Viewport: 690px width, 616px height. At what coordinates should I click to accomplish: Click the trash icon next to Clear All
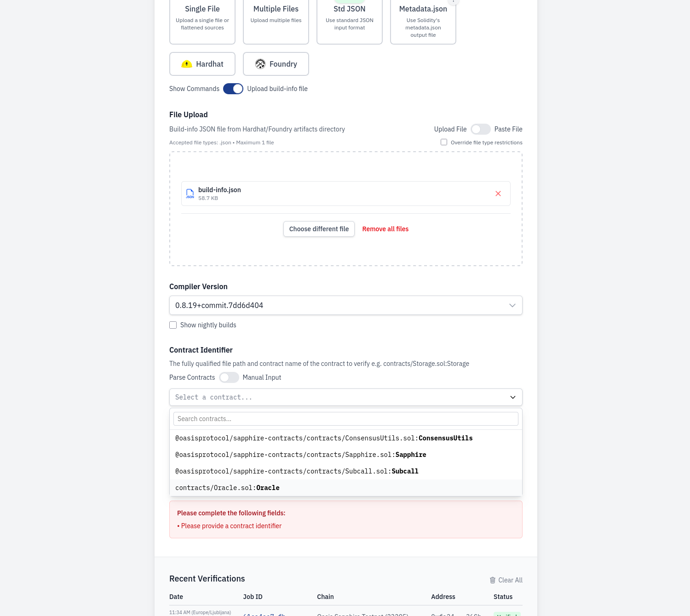(492, 580)
